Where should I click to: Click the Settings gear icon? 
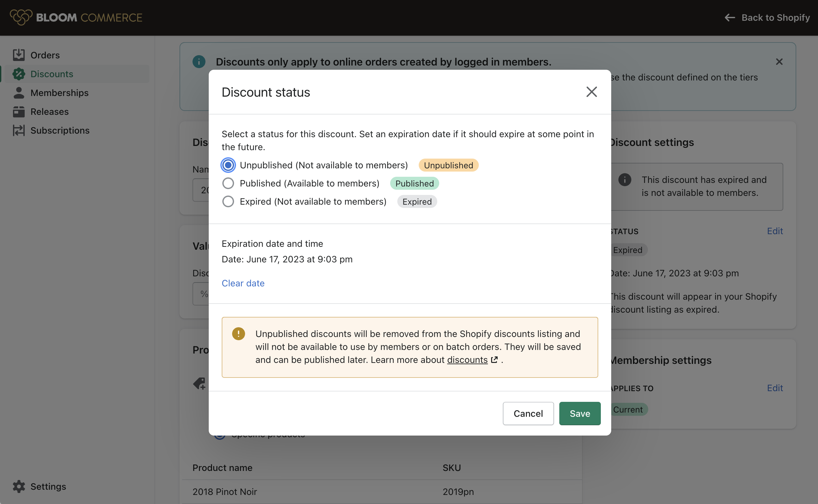19,486
